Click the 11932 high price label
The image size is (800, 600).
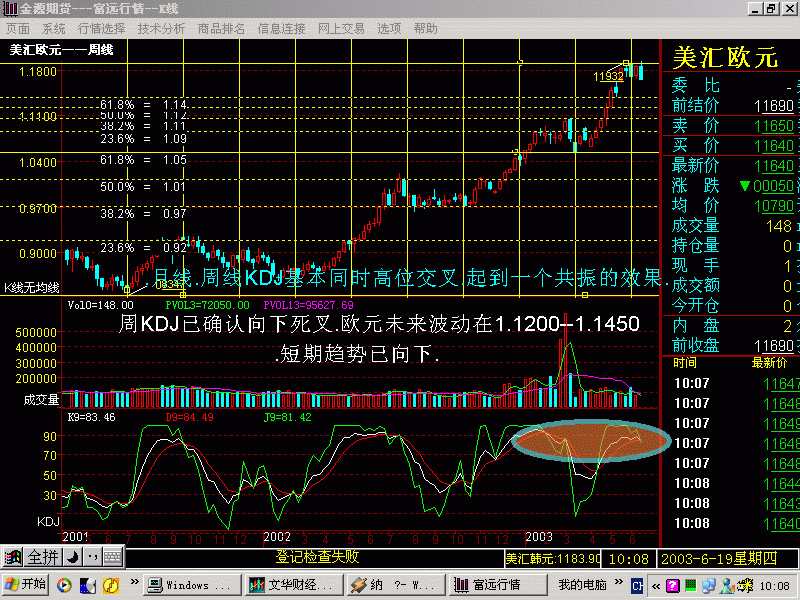(608, 77)
